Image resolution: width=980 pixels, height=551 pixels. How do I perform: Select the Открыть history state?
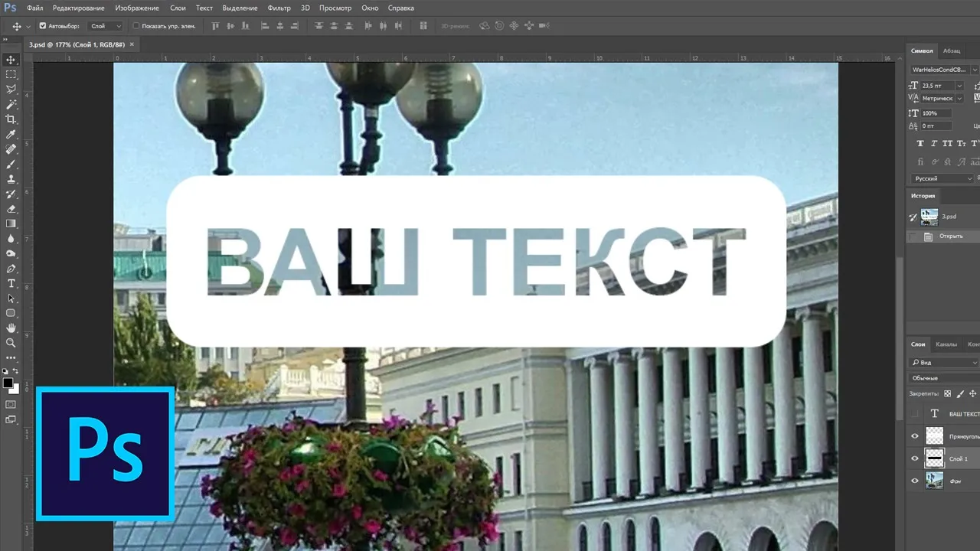tap(949, 236)
